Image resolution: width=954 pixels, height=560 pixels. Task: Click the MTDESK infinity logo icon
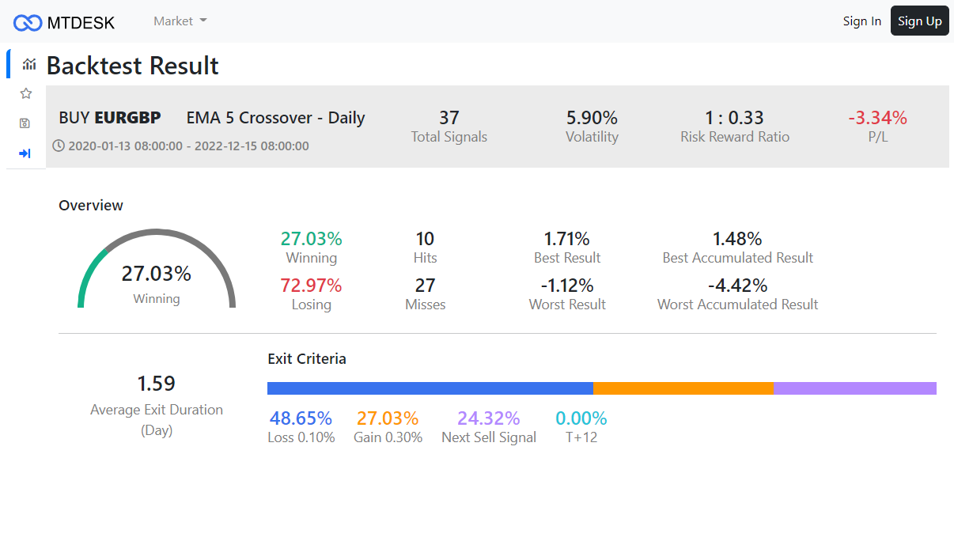(x=28, y=22)
